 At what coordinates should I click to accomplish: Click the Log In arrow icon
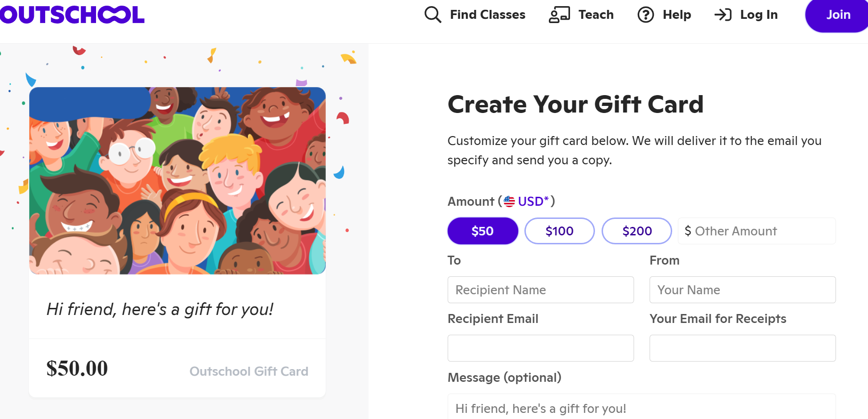(723, 15)
